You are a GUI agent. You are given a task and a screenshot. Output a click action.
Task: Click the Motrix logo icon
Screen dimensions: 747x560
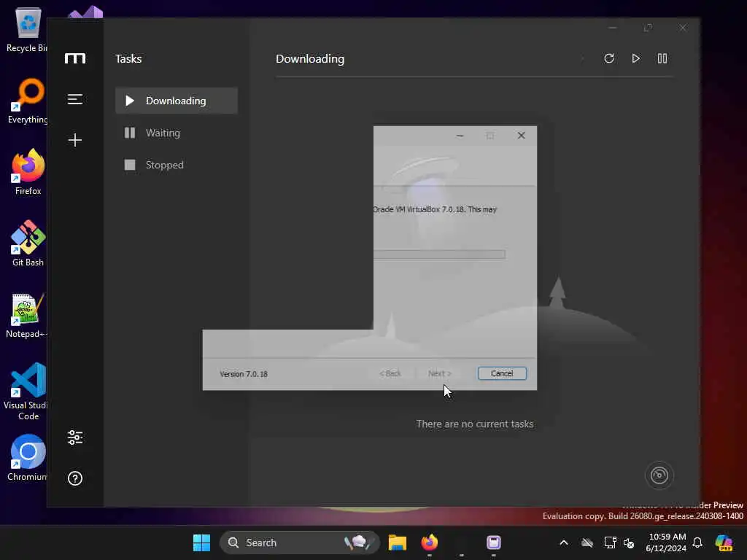[75, 58]
